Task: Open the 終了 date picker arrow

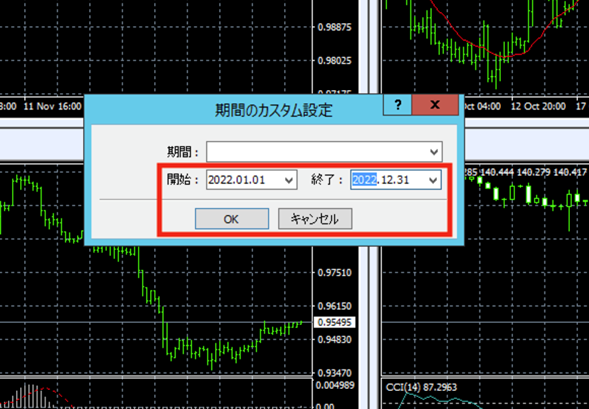Action: pyautogui.click(x=433, y=180)
